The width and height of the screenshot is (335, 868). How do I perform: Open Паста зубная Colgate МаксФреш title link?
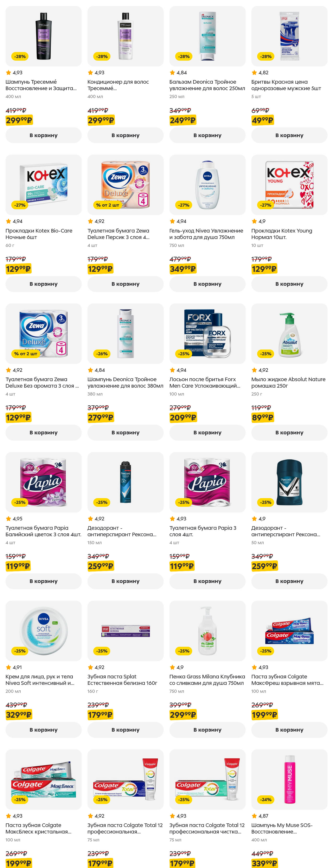pyautogui.click(x=287, y=680)
